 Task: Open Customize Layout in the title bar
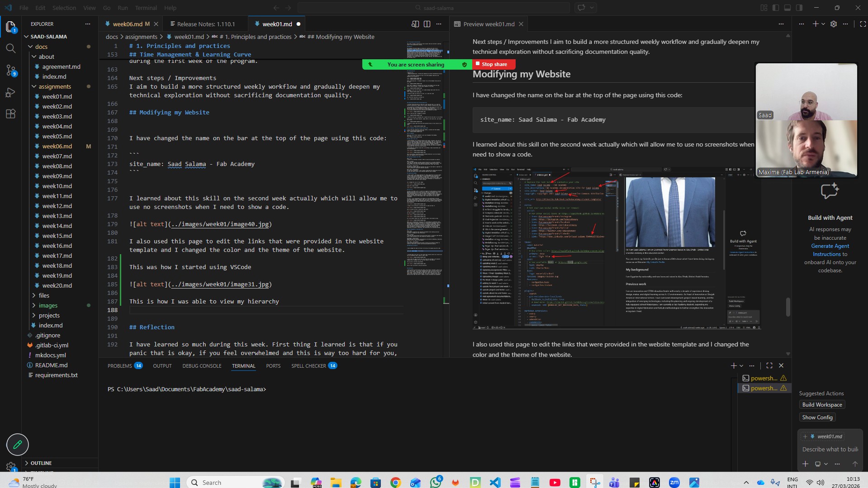[x=764, y=8]
